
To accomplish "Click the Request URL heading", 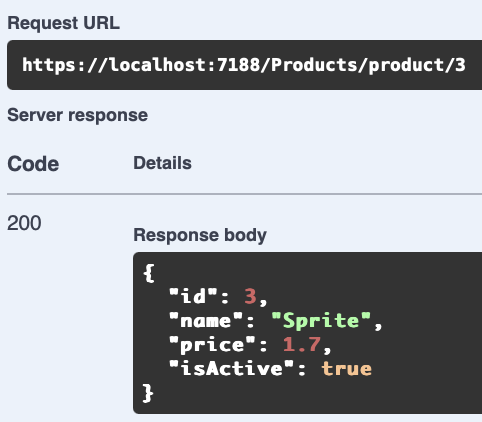I will (63, 23).
